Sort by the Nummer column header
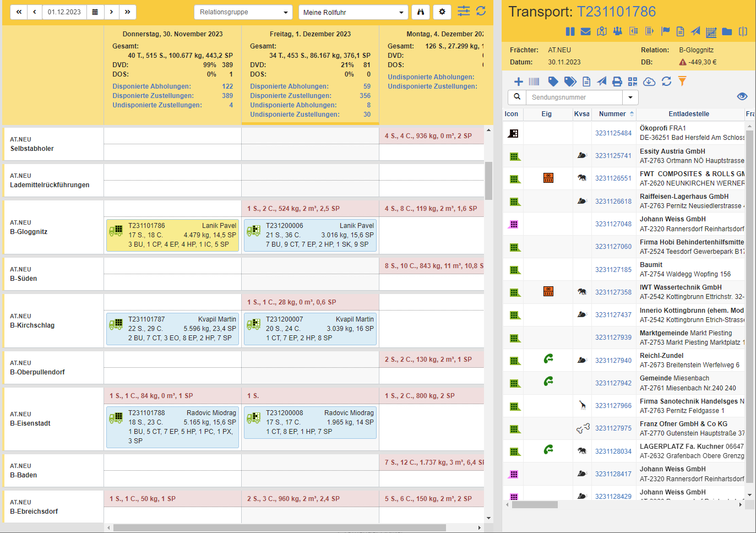The height and width of the screenshot is (533, 756). click(612, 114)
